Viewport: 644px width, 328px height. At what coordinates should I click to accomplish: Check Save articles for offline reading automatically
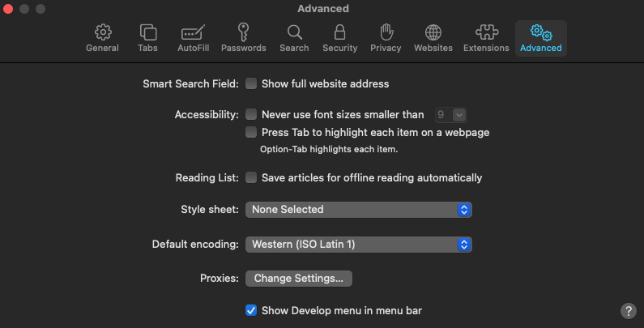pyautogui.click(x=251, y=177)
